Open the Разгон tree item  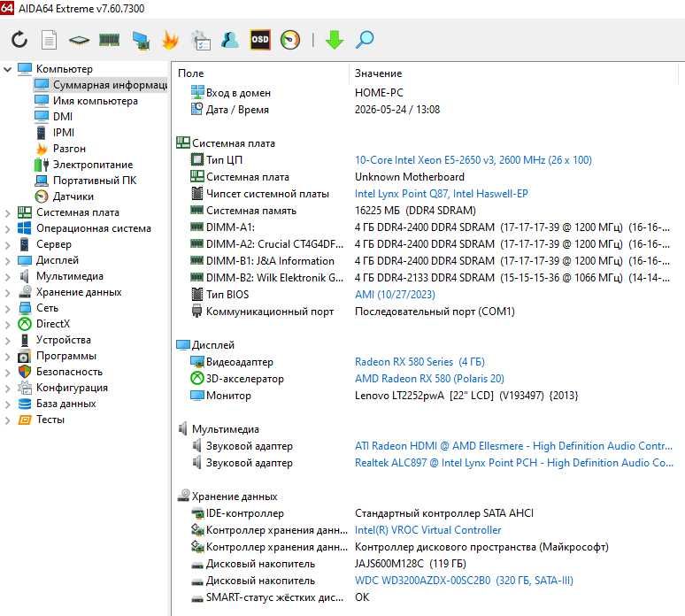coord(69,149)
